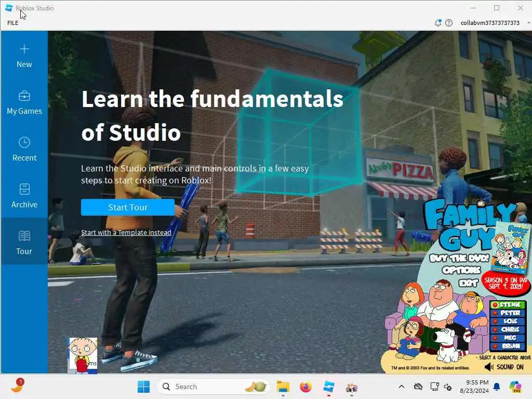This screenshot has height=399, width=532.
Task: Click OPTIONS in Family Guy overlay
Action: click(461, 270)
